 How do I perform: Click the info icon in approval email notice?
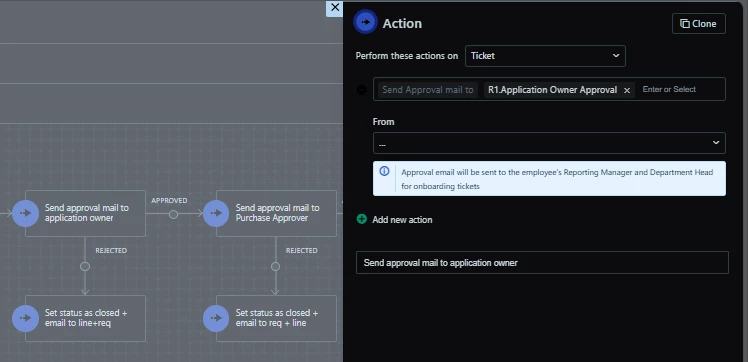384,171
